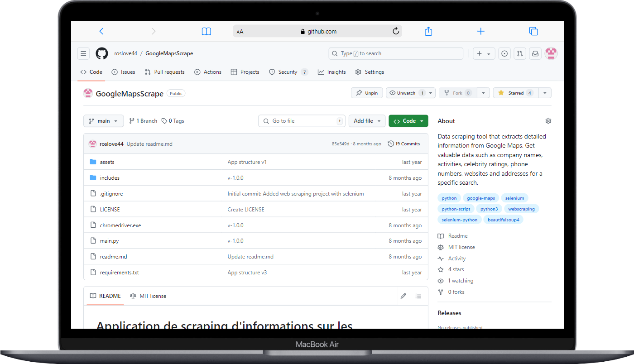This screenshot has width=634, height=364.
Task: Switch to the Pull requests tab
Action: pyautogui.click(x=164, y=72)
